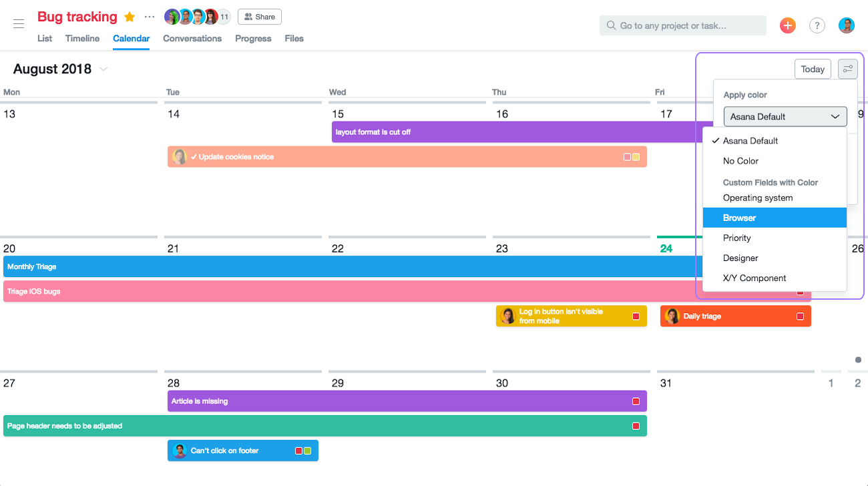Select the checked Asana Default option
Viewport: 868px width, 486px height.
click(750, 141)
